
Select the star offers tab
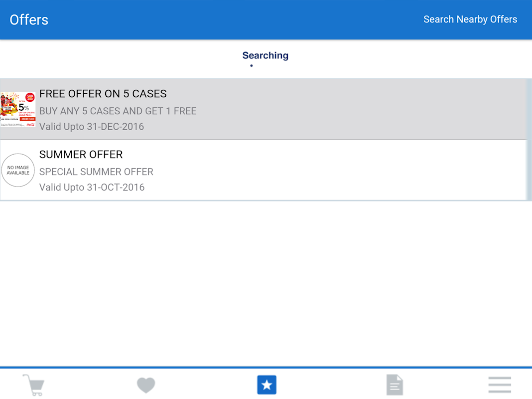point(266,385)
